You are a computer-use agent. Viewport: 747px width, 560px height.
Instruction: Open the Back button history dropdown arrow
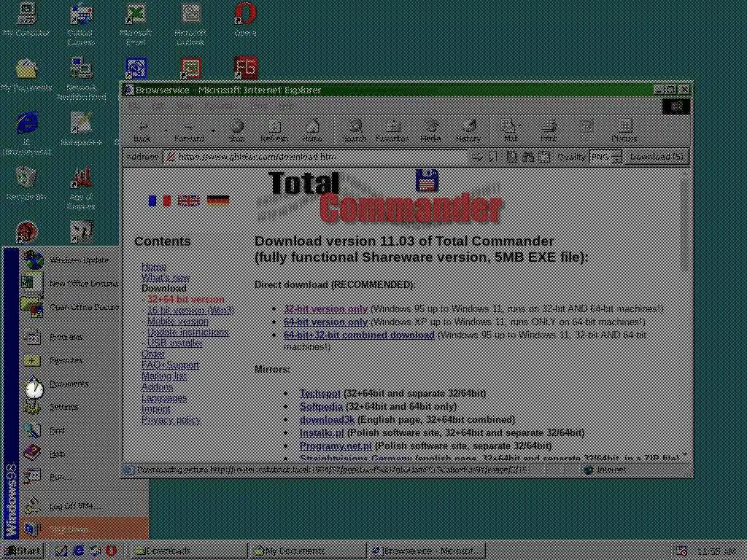166,131
